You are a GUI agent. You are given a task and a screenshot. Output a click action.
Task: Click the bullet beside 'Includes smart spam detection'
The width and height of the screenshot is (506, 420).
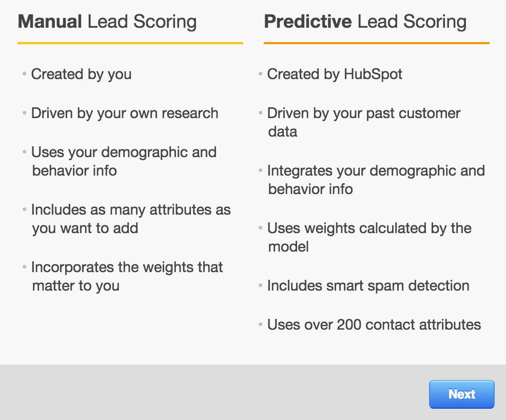coord(259,284)
